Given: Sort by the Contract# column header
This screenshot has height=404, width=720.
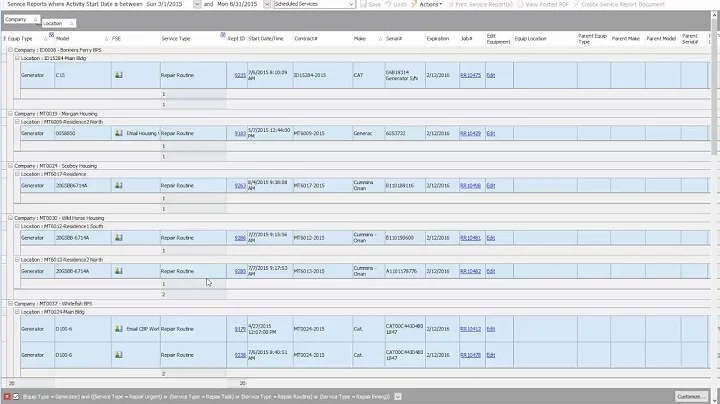Looking at the screenshot, I should [322, 39].
